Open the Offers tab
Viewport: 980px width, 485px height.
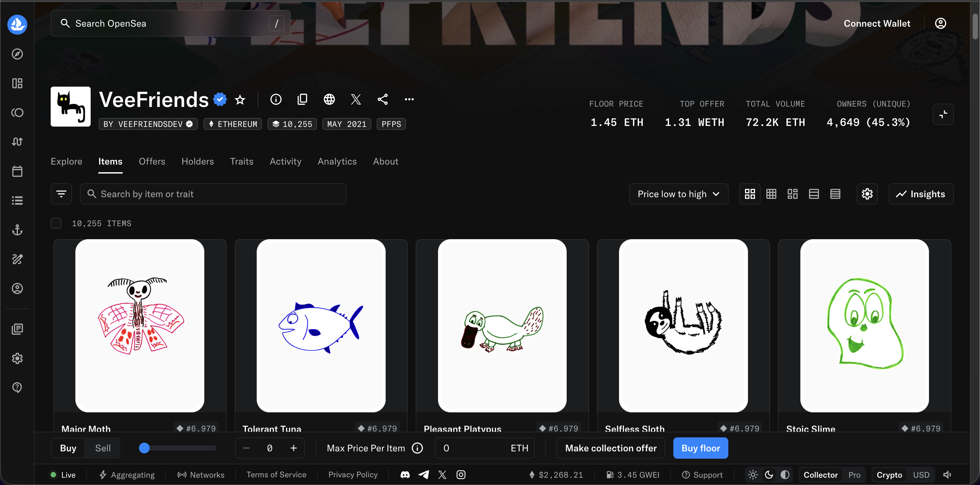(152, 161)
